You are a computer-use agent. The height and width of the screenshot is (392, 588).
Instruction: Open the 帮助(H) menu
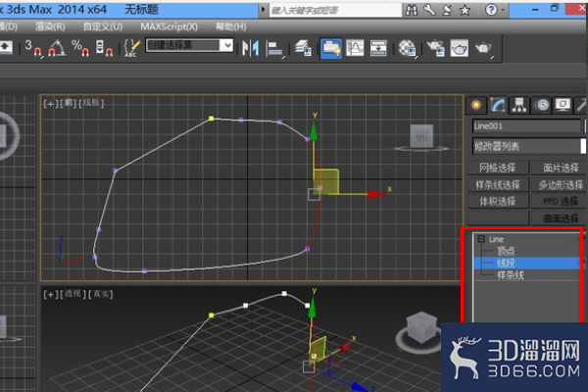(231, 26)
